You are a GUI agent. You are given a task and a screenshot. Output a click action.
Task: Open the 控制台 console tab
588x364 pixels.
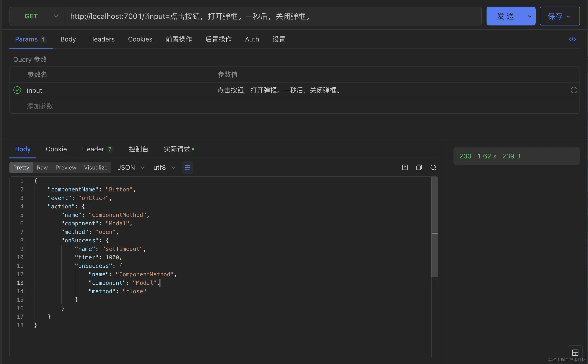[x=138, y=149]
